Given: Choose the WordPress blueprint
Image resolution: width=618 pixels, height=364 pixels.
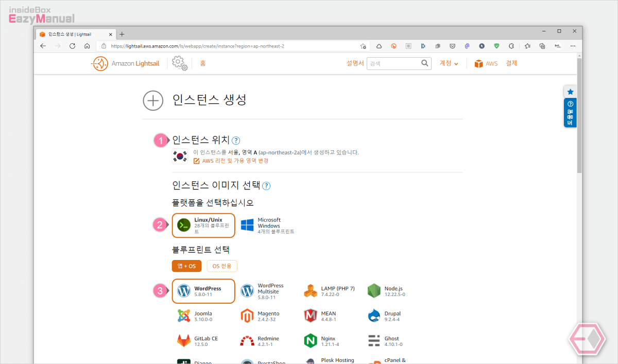Looking at the screenshot, I should coord(203,291).
